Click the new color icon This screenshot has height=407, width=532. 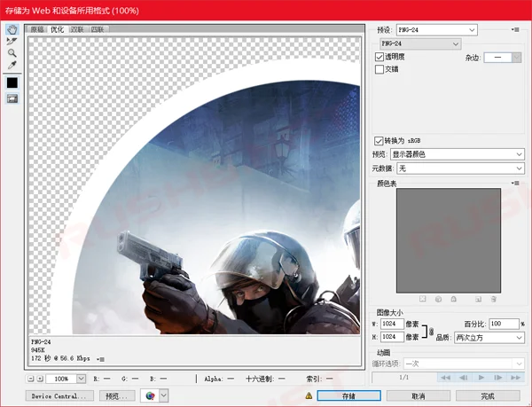pyautogui.click(x=478, y=299)
